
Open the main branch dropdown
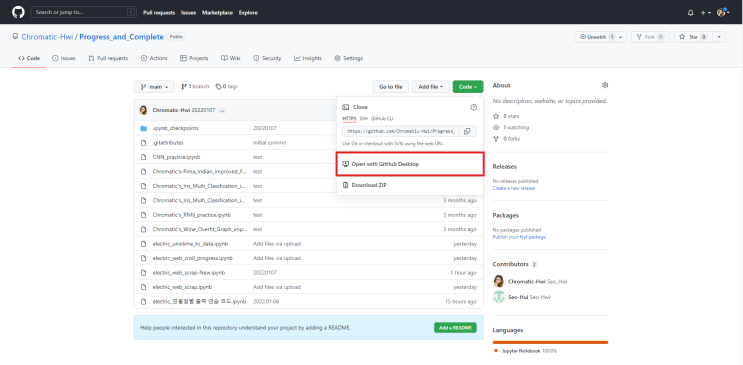coord(154,87)
